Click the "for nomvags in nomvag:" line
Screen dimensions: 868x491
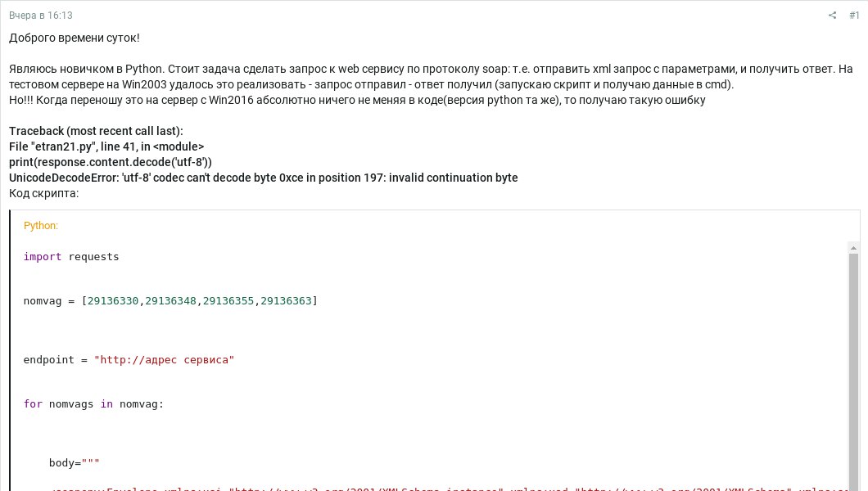click(x=93, y=404)
